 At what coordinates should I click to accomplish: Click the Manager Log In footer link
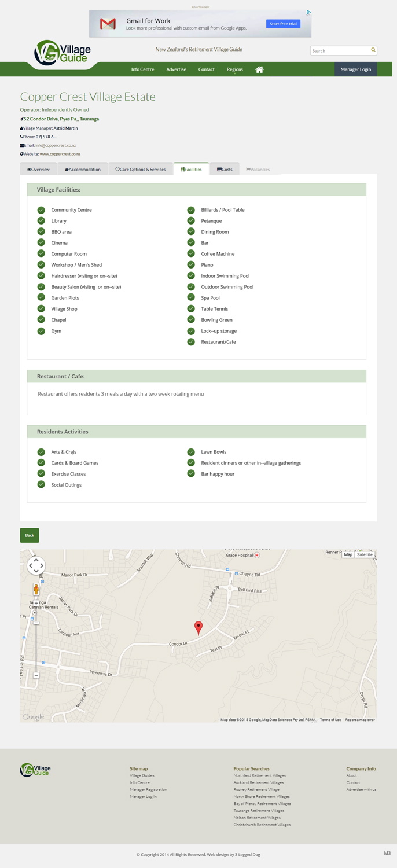143,796
